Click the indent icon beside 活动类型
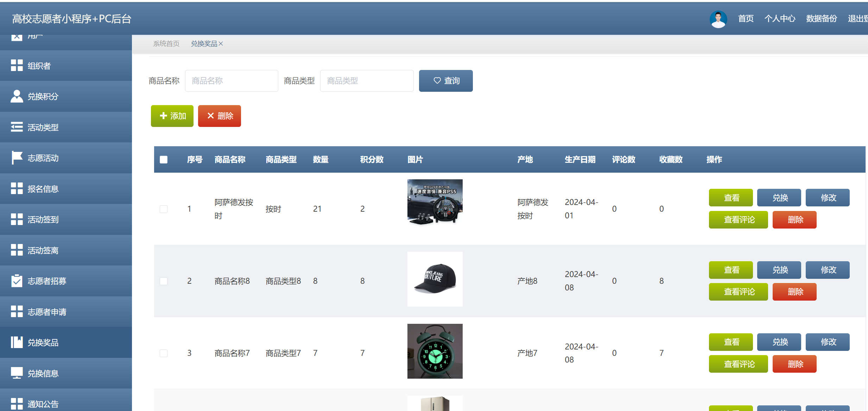 pyautogui.click(x=17, y=127)
